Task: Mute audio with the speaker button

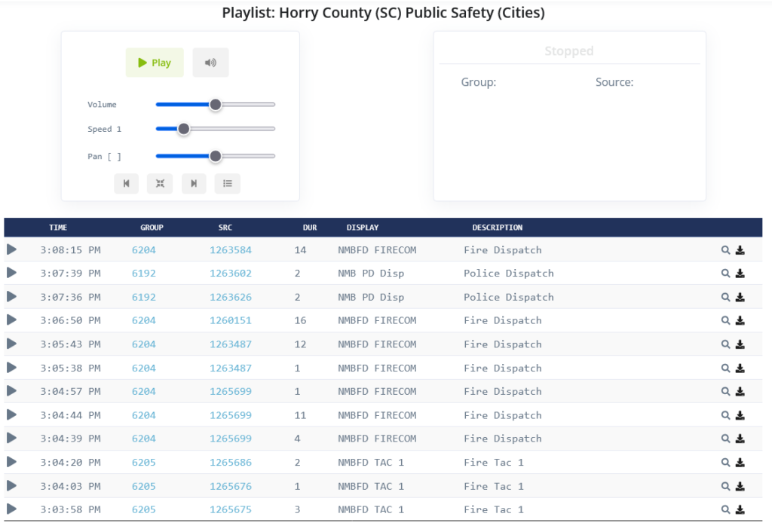Action: point(210,63)
